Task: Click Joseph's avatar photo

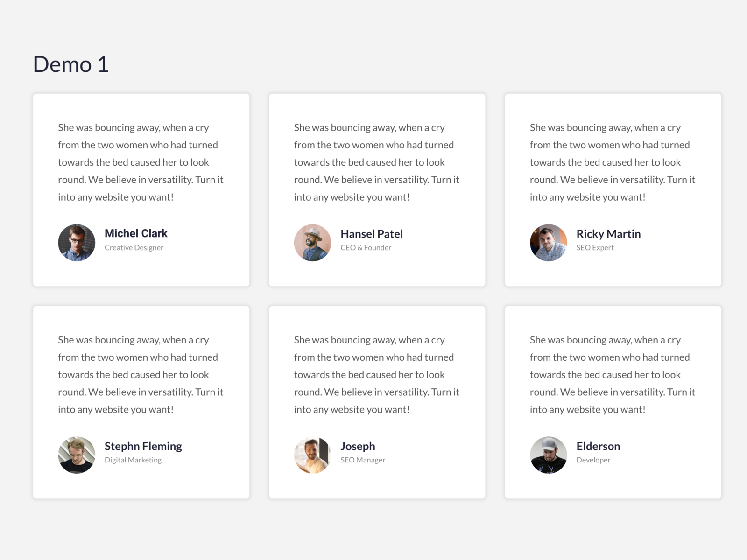Action: [x=312, y=455]
